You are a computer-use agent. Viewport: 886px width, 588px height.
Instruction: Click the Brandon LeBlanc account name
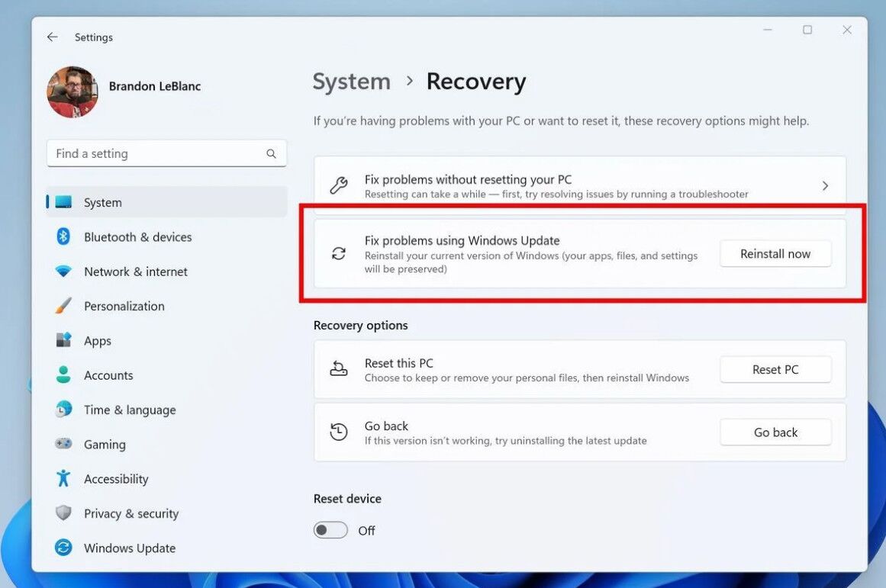click(155, 86)
